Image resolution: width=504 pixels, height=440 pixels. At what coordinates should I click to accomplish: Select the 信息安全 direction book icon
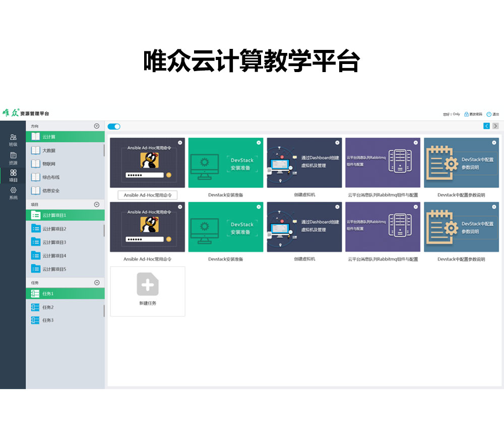click(35, 191)
